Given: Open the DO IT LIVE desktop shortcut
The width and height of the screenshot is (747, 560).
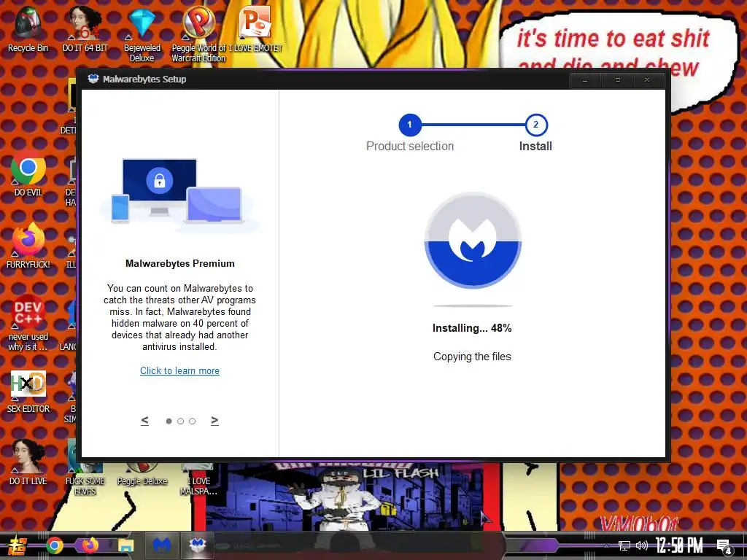Looking at the screenshot, I should point(28,462).
